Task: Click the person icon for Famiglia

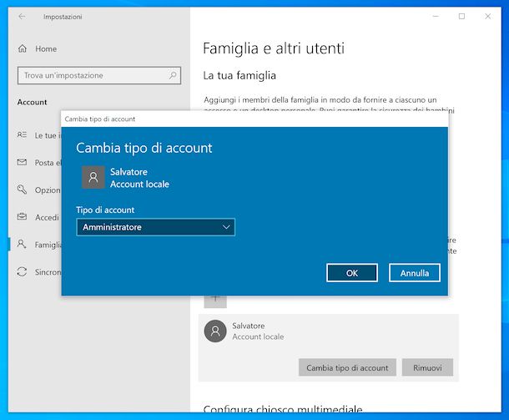Action: (x=22, y=244)
